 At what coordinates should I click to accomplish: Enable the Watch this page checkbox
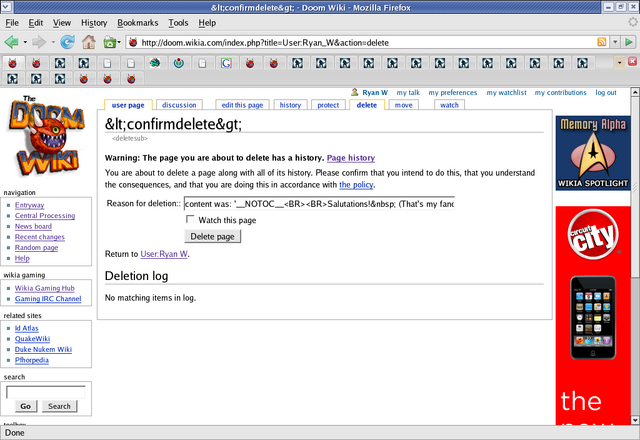tap(190, 219)
